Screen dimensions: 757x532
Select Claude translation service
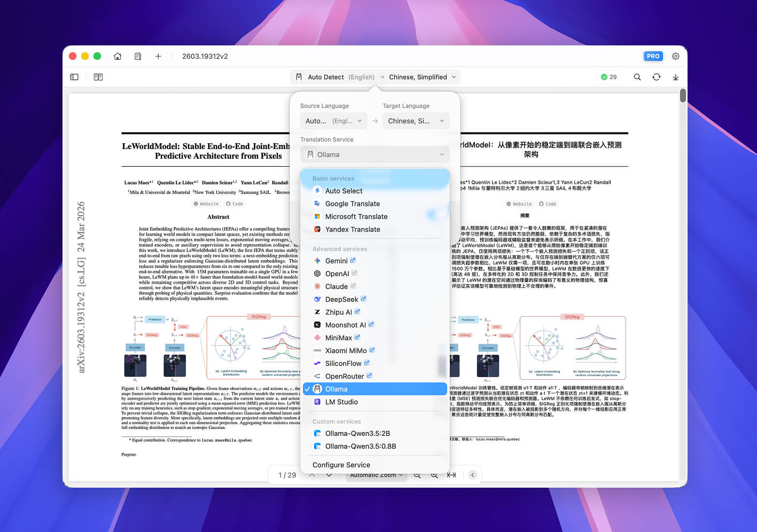[375, 286]
